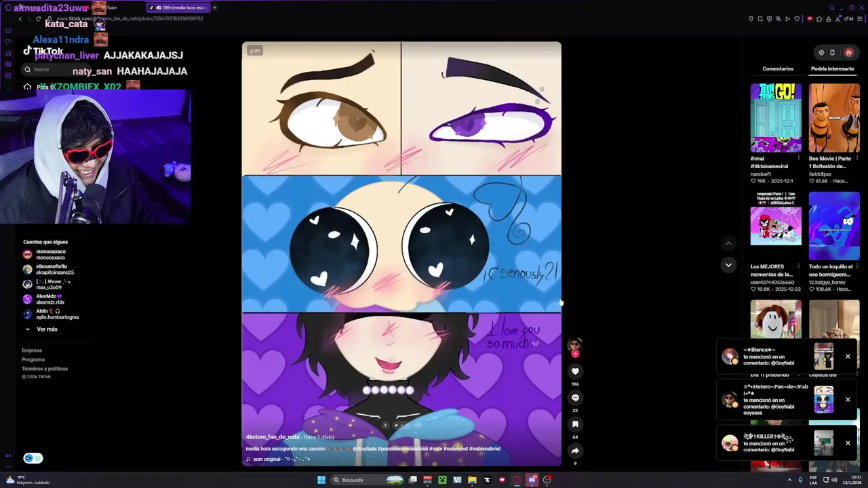This screenshot has height=488, width=868.
Task: Click the browser back navigation arrow
Action: 20,19
